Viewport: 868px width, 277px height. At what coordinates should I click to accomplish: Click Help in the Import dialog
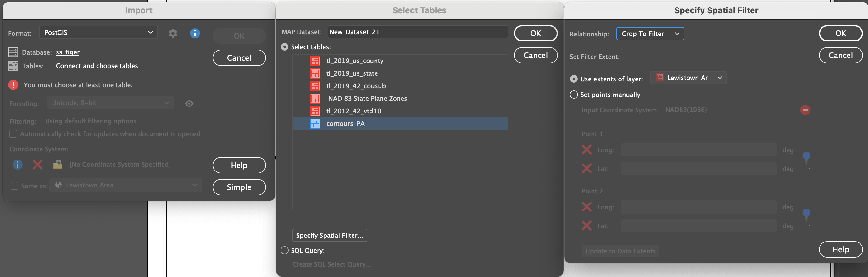239,165
